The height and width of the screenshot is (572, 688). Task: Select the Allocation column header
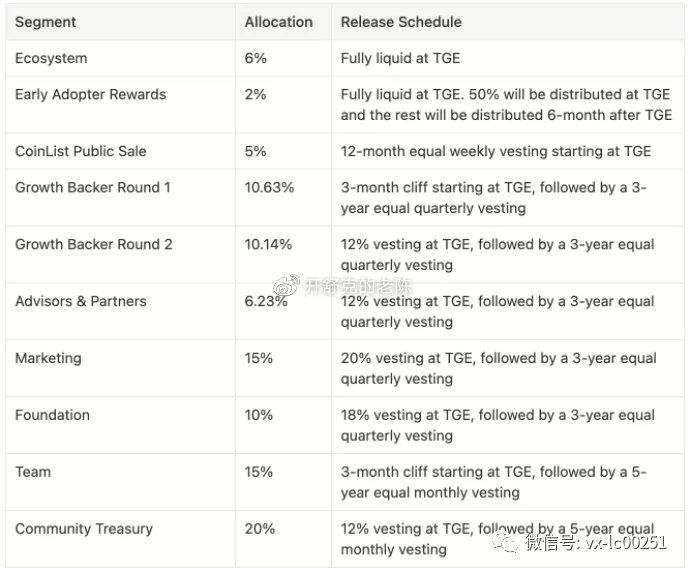coord(279,22)
